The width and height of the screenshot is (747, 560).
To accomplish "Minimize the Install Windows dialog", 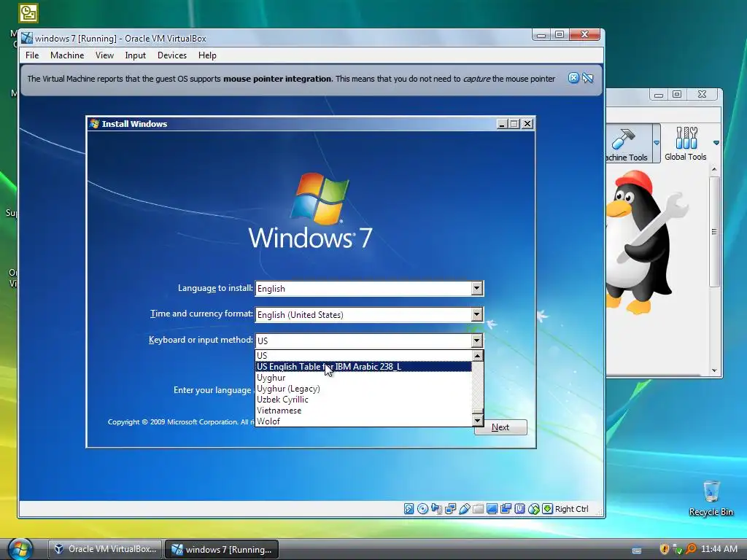I will 502,124.
